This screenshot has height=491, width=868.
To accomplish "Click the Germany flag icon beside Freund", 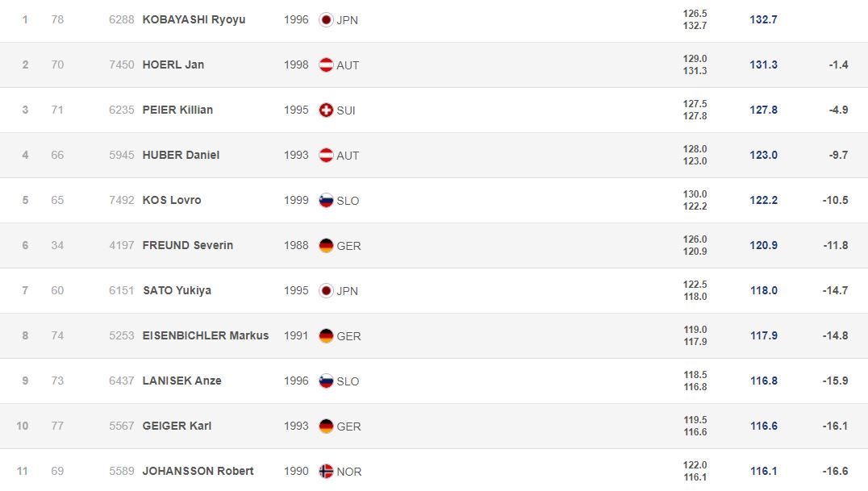I will point(326,246).
